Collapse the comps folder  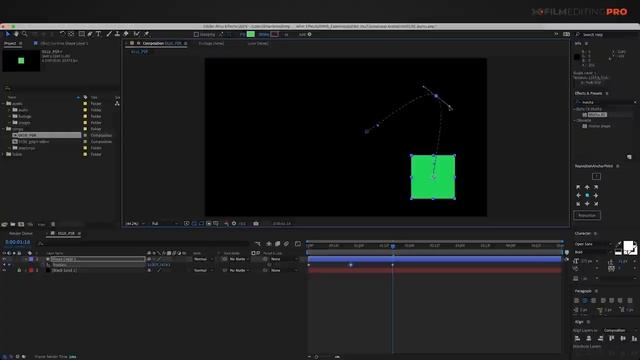[4, 129]
